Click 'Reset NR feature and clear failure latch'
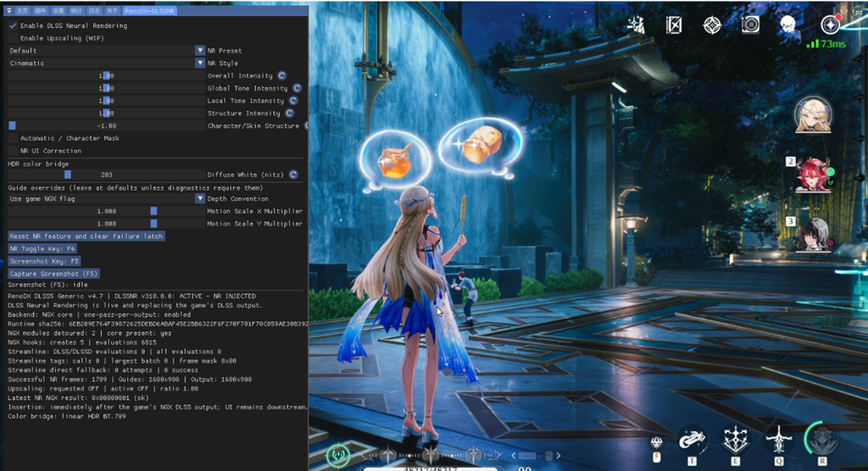The image size is (868, 471). coord(86,236)
